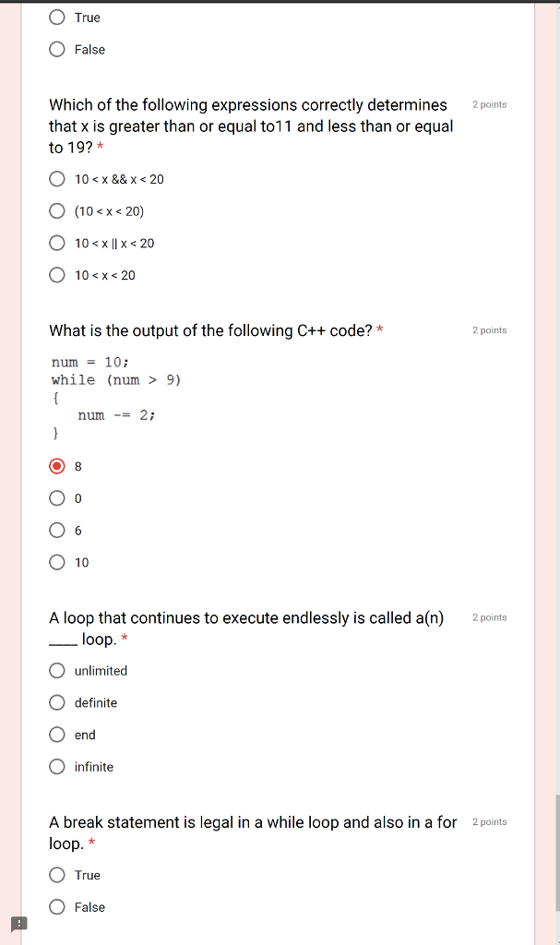
Task: Click the report problem icon at bottom left
Action: pos(18,923)
